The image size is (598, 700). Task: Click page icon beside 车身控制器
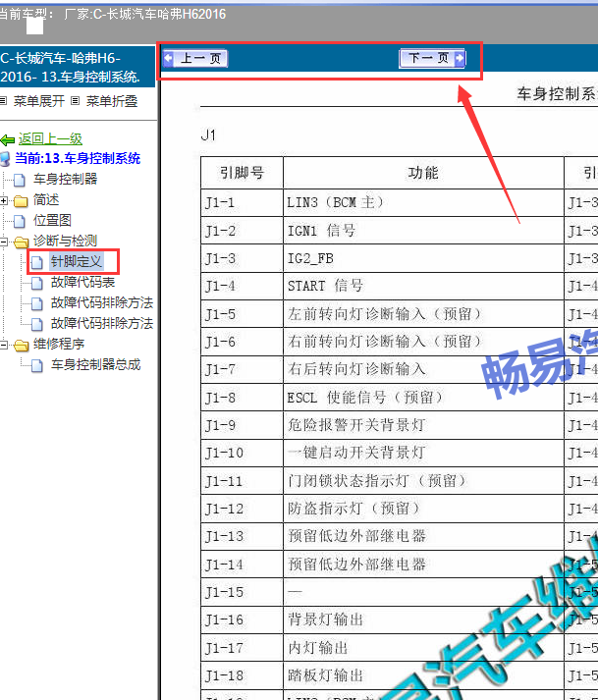20,180
